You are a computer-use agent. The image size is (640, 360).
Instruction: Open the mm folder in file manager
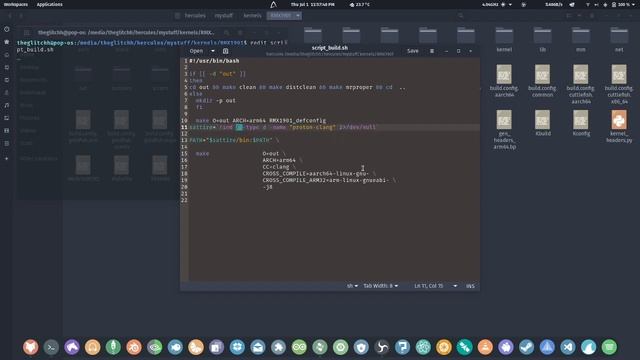point(581,40)
